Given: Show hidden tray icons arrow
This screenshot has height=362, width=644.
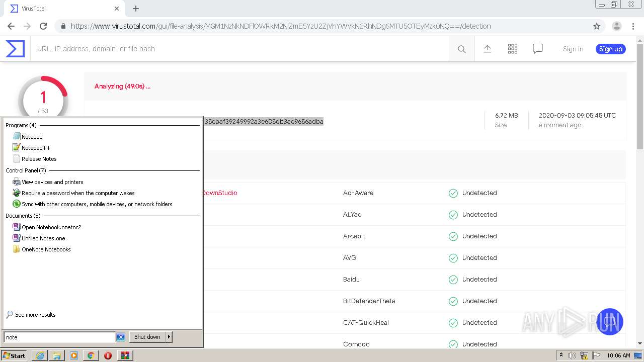Looking at the screenshot, I should [x=561, y=355].
